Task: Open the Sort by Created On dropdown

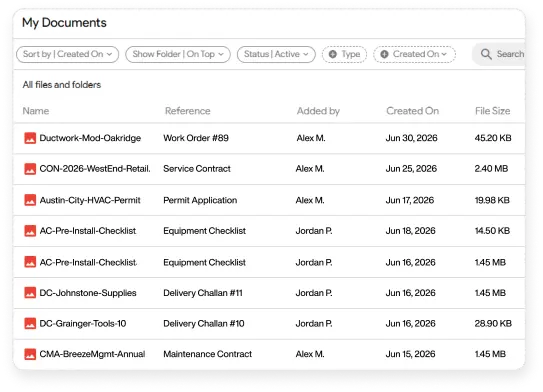Action: (68, 54)
